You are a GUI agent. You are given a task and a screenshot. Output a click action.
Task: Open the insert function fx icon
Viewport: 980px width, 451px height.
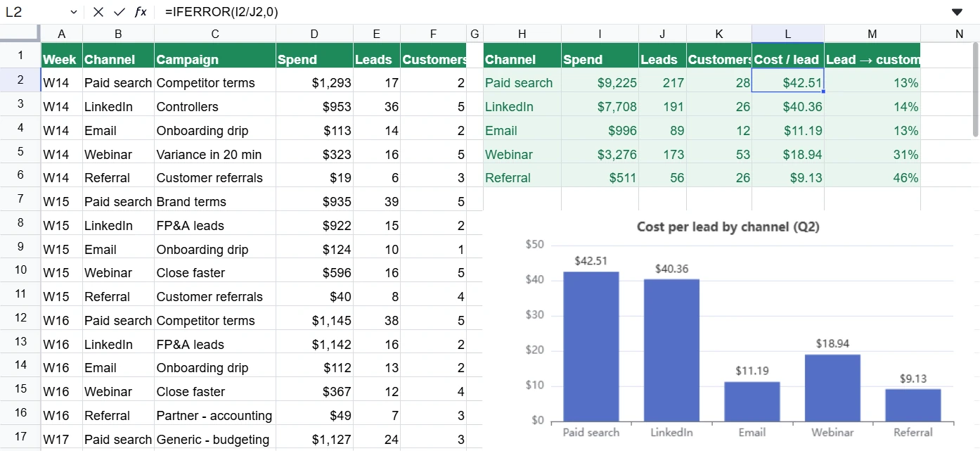click(x=141, y=12)
